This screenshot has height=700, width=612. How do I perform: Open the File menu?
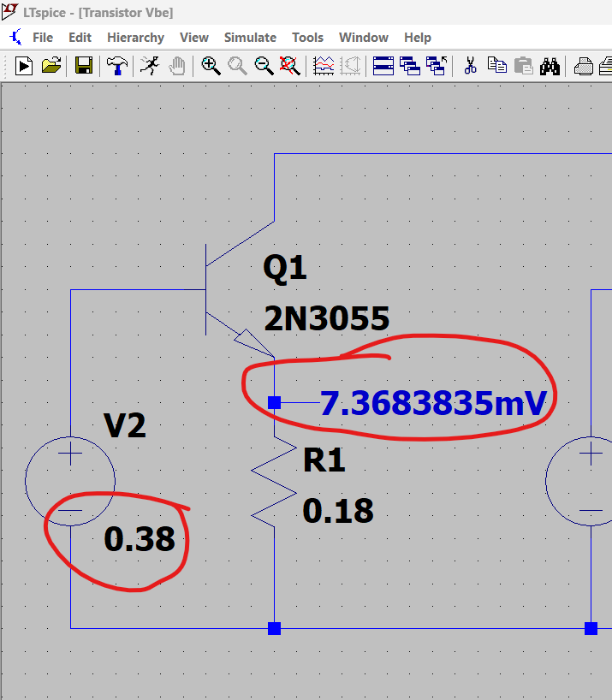43,38
